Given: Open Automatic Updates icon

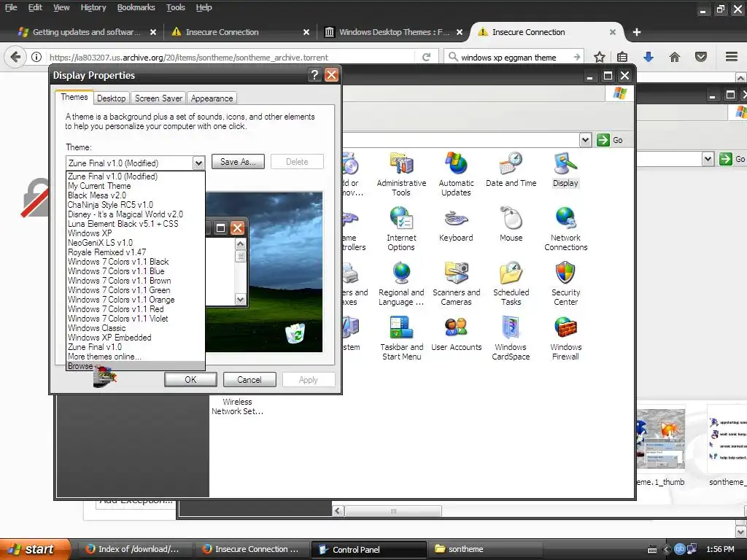Looking at the screenshot, I should pos(456,174).
